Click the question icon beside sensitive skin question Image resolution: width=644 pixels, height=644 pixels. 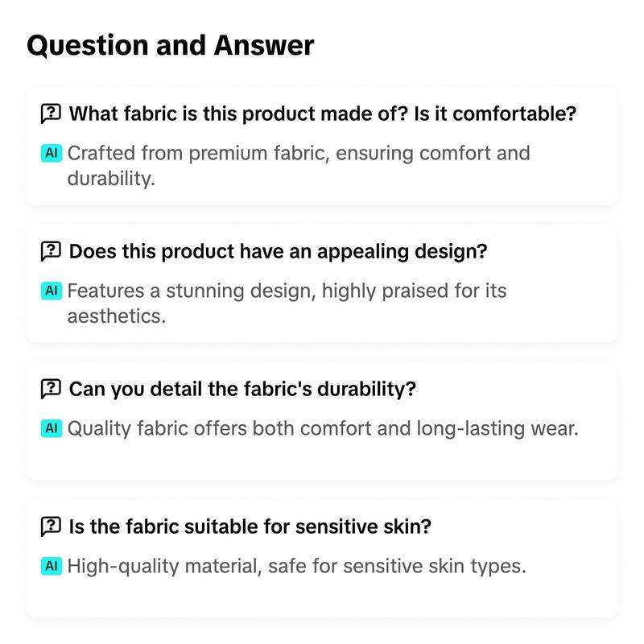(x=51, y=526)
